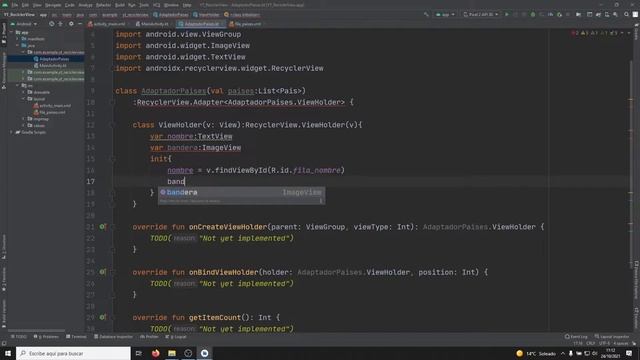Open Task View on the taskbar
This screenshot has height=360, width=640.
click(x=139, y=353)
